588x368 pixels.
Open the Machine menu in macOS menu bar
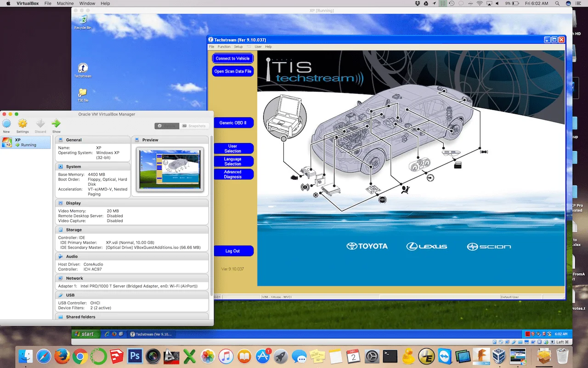point(65,3)
